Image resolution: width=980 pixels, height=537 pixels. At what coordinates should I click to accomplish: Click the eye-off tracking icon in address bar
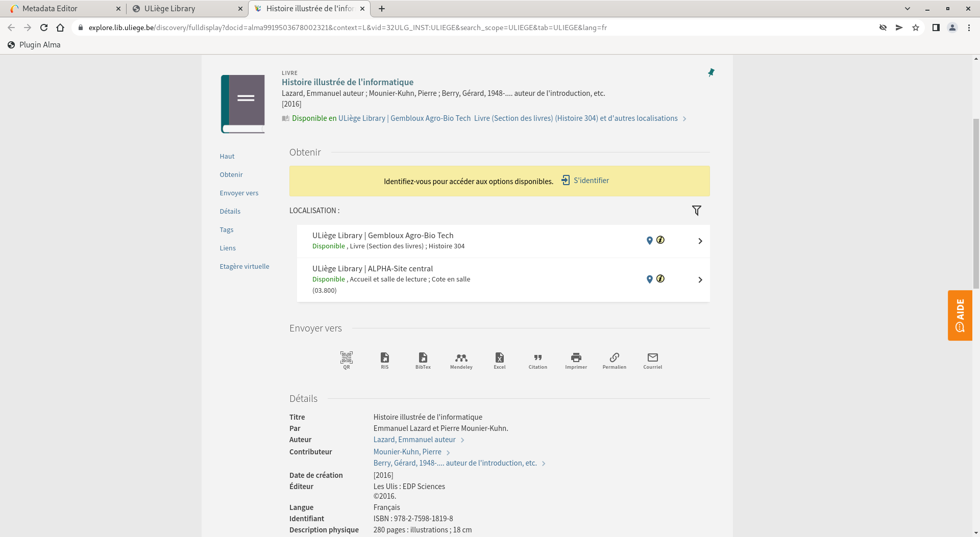[883, 28]
